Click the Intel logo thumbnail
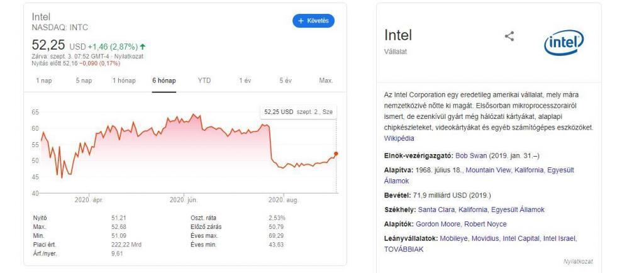The image size is (644, 273). click(562, 42)
